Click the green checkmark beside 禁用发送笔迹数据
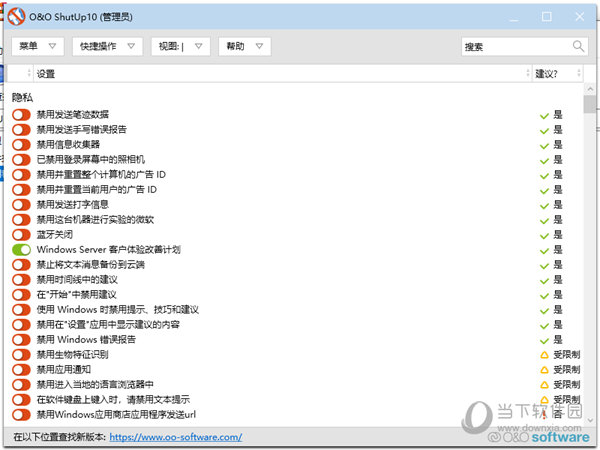 point(544,116)
